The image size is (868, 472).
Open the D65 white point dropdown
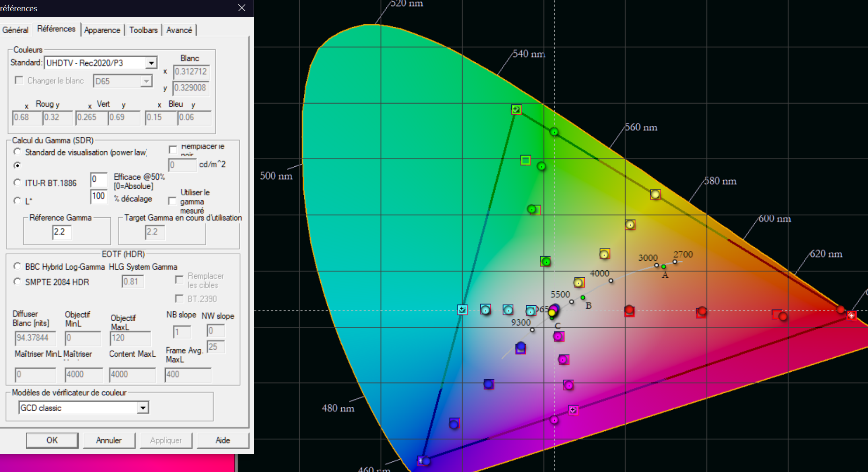coord(147,81)
